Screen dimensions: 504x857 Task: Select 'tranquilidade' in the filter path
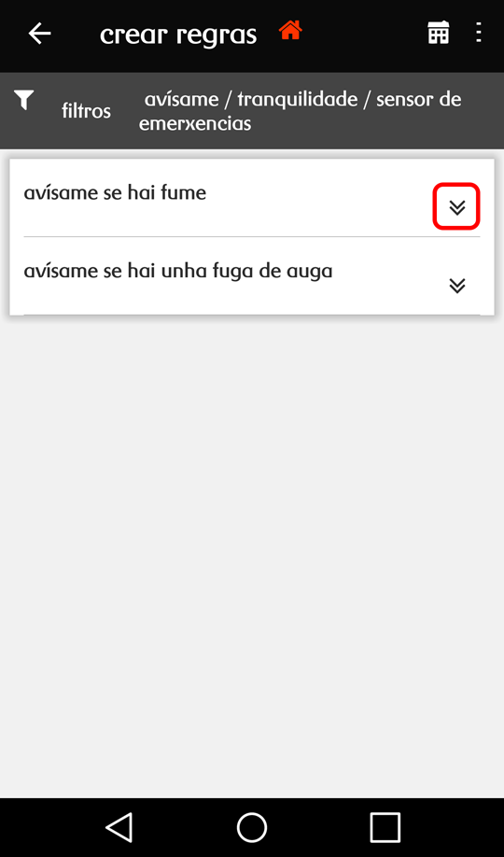click(x=298, y=100)
